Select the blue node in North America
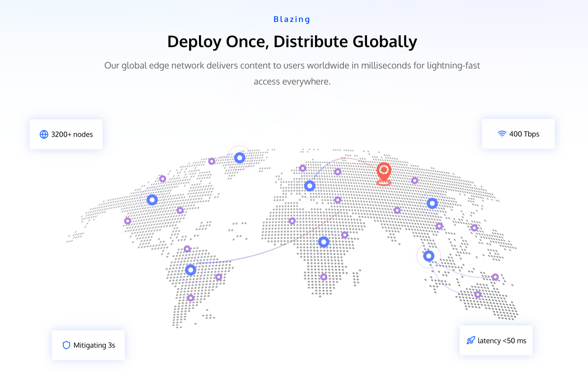Viewport: 588px width, 387px height. 152,200
